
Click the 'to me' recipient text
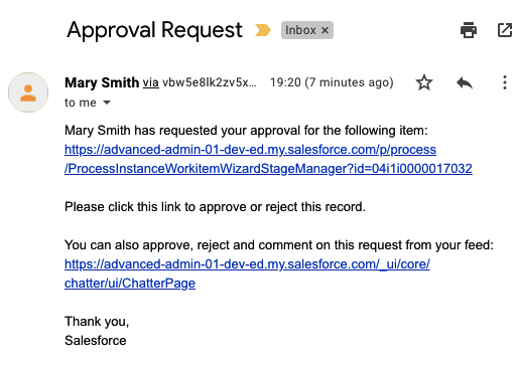pyautogui.click(x=80, y=103)
